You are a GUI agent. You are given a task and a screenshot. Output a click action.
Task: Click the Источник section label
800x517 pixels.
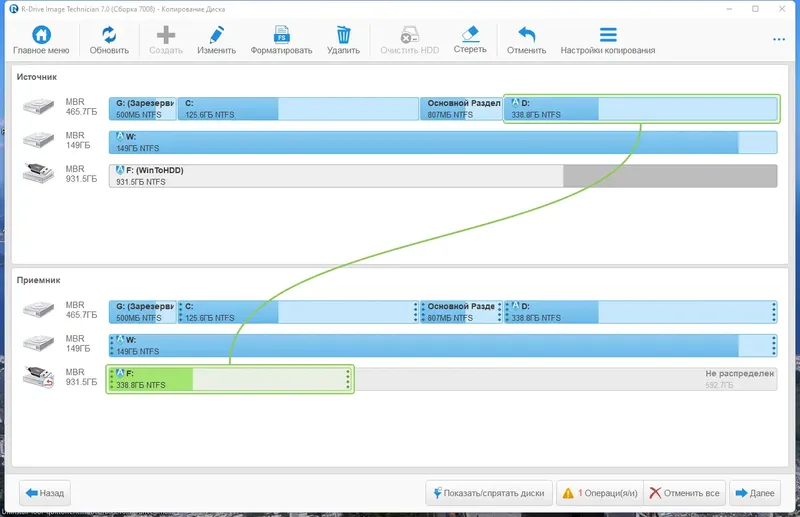37,77
